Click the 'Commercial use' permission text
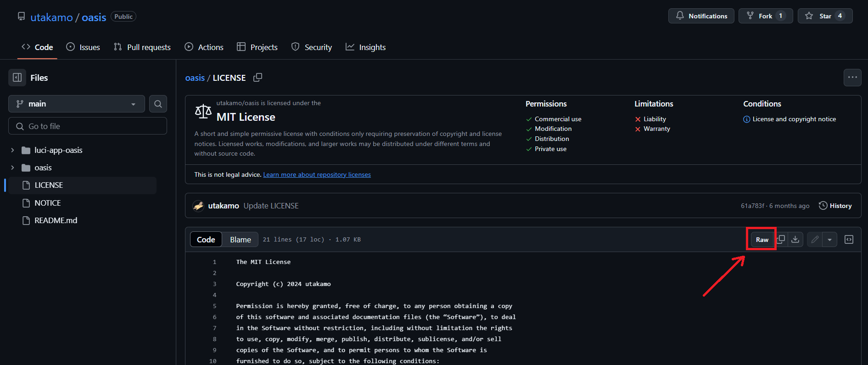 (x=558, y=119)
